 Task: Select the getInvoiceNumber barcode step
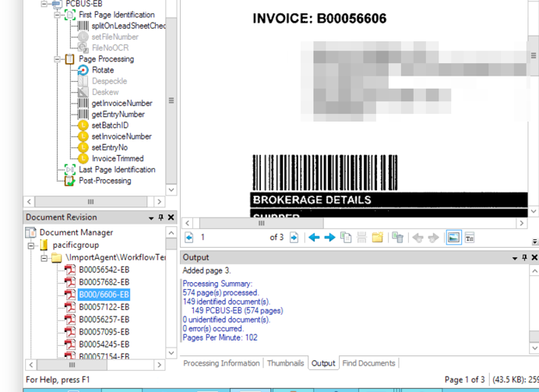pyautogui.click(x=122, y=103)
